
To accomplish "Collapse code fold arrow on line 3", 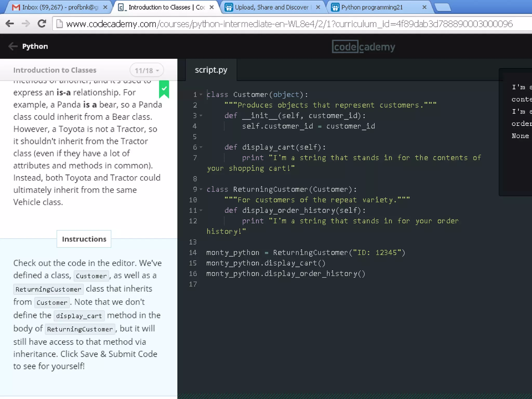I will click(x=201, y=116).
